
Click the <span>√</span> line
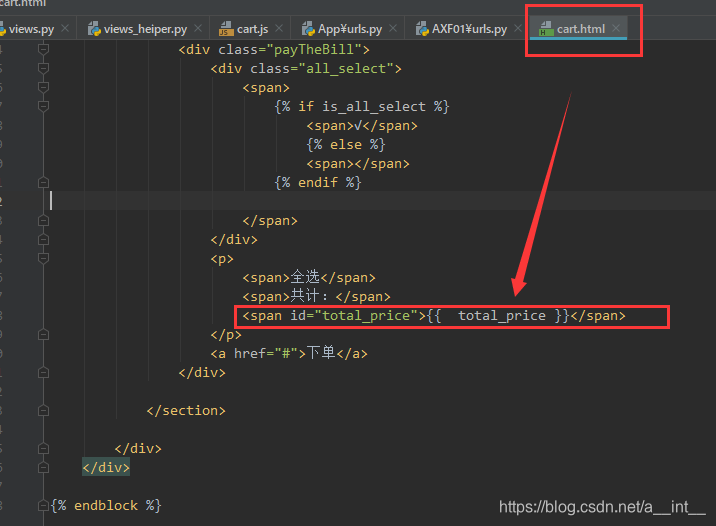pyautogui.click(x=362, y=126)
